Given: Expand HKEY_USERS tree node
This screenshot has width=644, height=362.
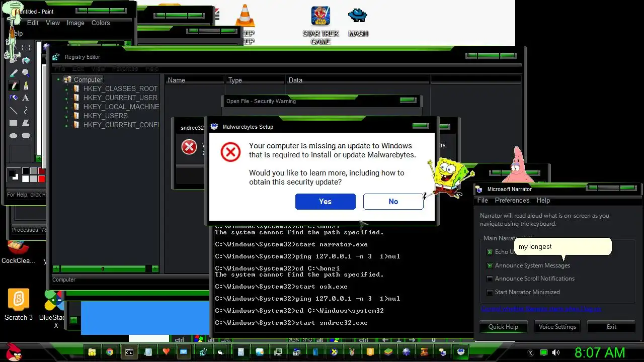Looking at the screenshot, I should 67,116.
